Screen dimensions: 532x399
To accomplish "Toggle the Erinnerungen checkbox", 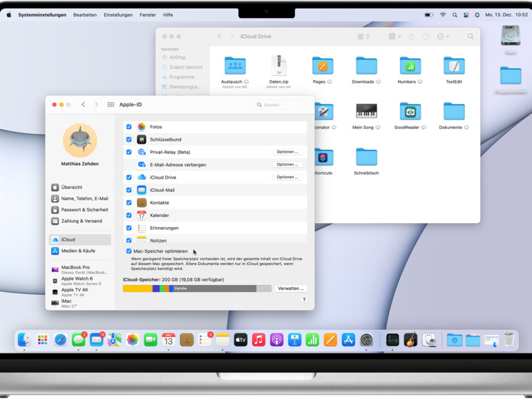I will (129, 228).
